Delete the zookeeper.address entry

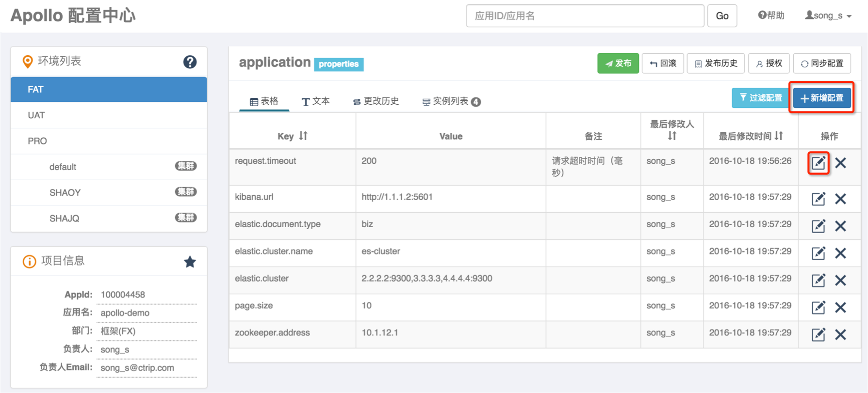coord(840,334)
